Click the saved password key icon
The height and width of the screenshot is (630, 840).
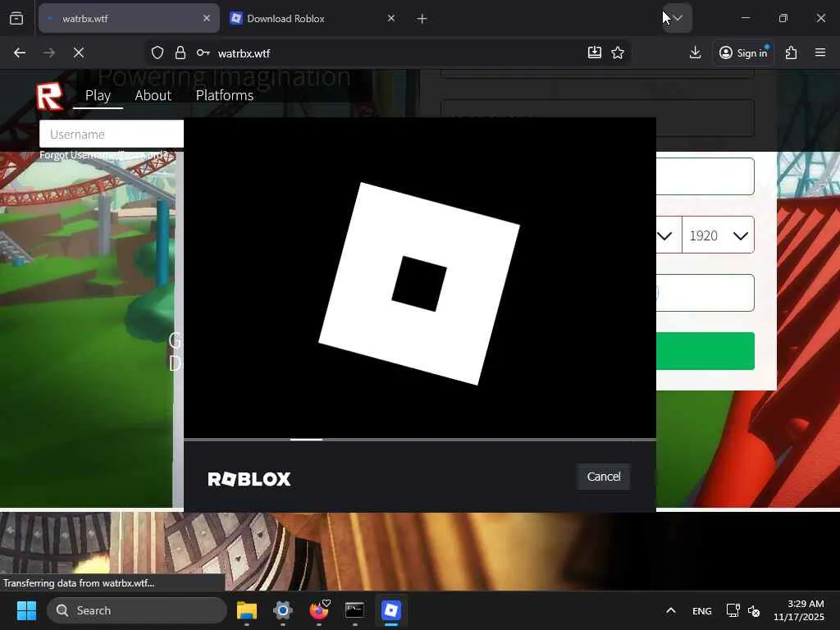(x=203, y=52)
